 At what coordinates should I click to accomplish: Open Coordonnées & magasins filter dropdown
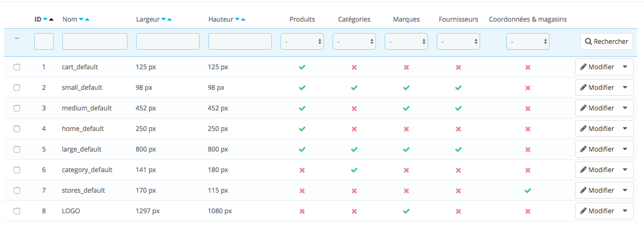pos(528,42)
